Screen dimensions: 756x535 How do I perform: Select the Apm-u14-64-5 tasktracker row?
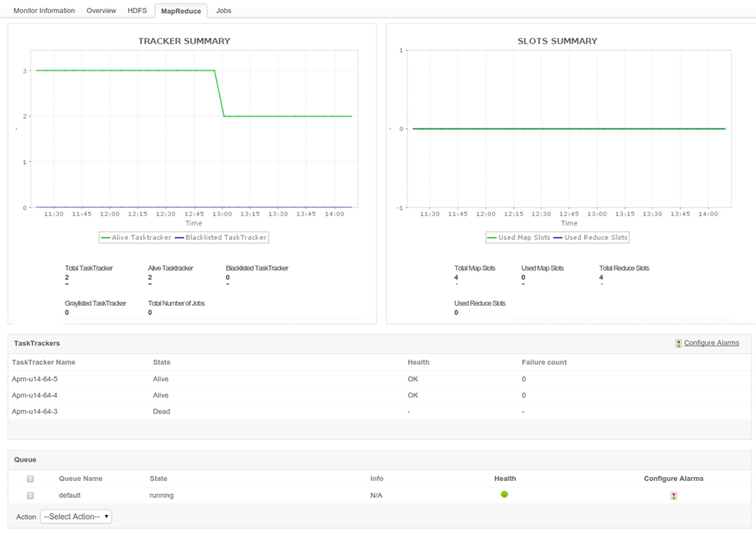[x=380, y=379]
